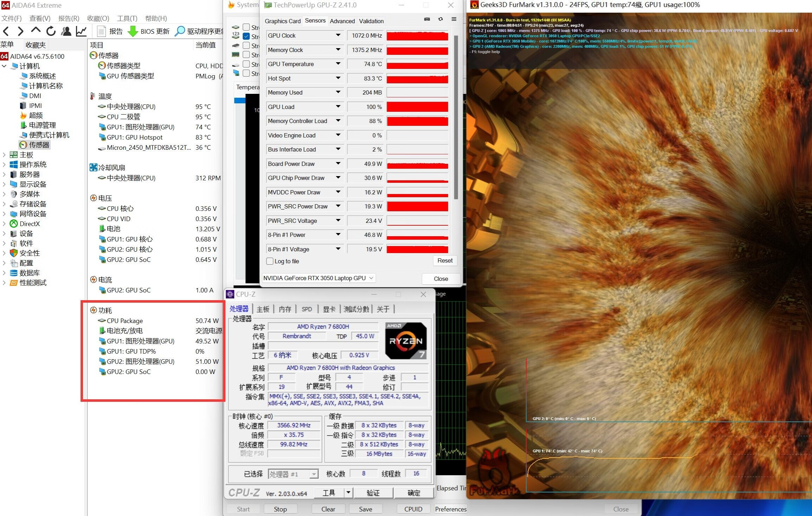Image resolution: width=812 pixels, height=516 pixels.
Task: Click the 报告 report icon in AIDA64
Action: click(x=102, y=31)
